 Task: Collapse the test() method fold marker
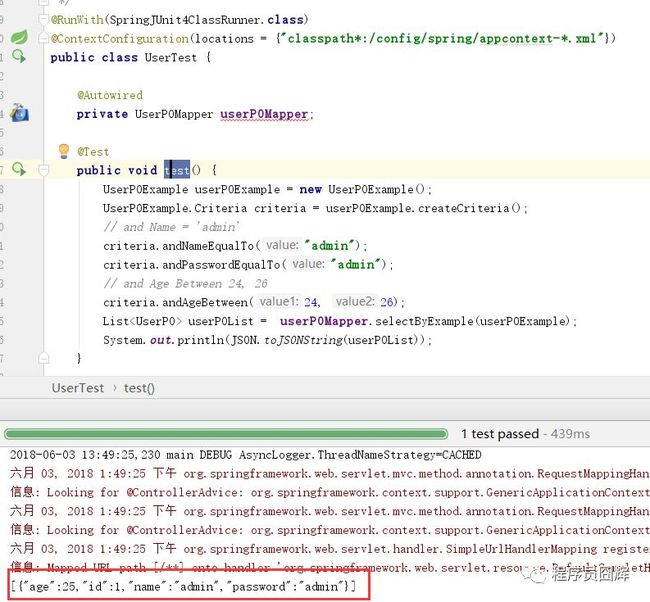pyautogui.click(x=44, y=170)
